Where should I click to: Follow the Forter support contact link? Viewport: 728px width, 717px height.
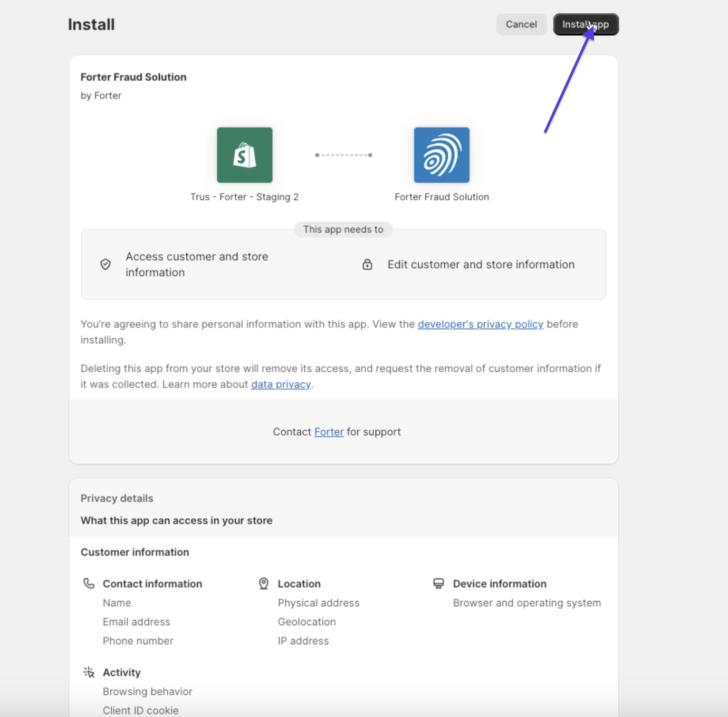329,432
